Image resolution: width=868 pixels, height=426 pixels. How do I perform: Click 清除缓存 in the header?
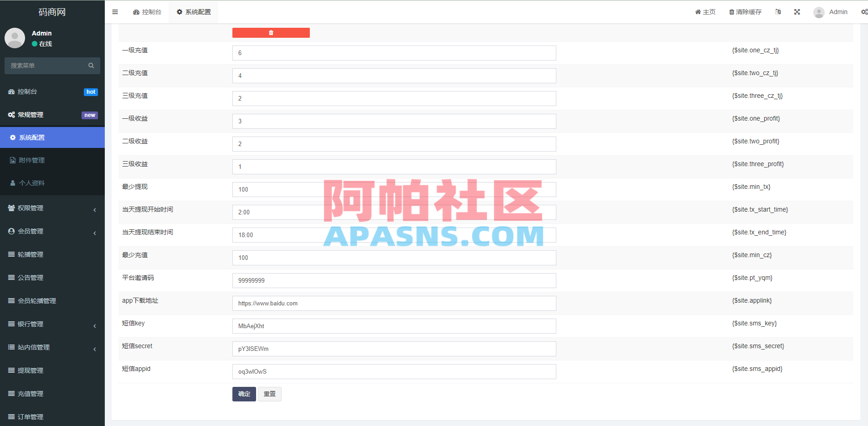click(745, 12)
